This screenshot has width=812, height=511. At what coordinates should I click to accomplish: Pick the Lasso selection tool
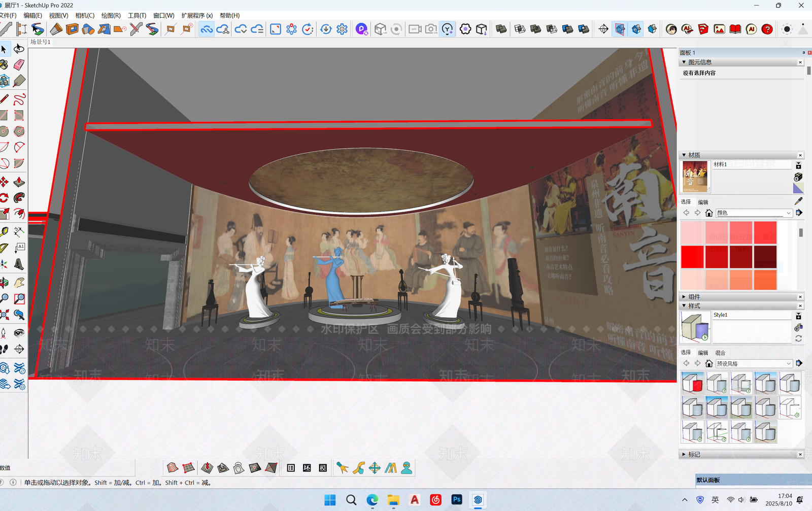(19, 49)
